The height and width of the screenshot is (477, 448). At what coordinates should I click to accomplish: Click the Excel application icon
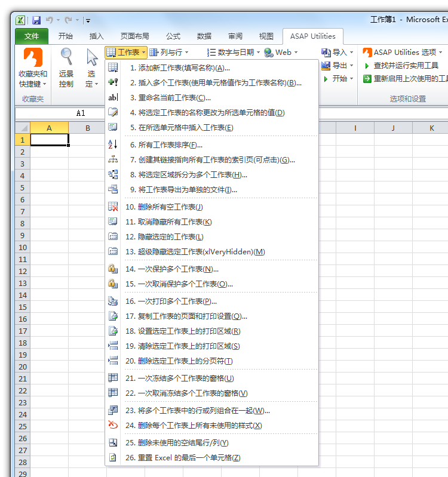(20, 20)
